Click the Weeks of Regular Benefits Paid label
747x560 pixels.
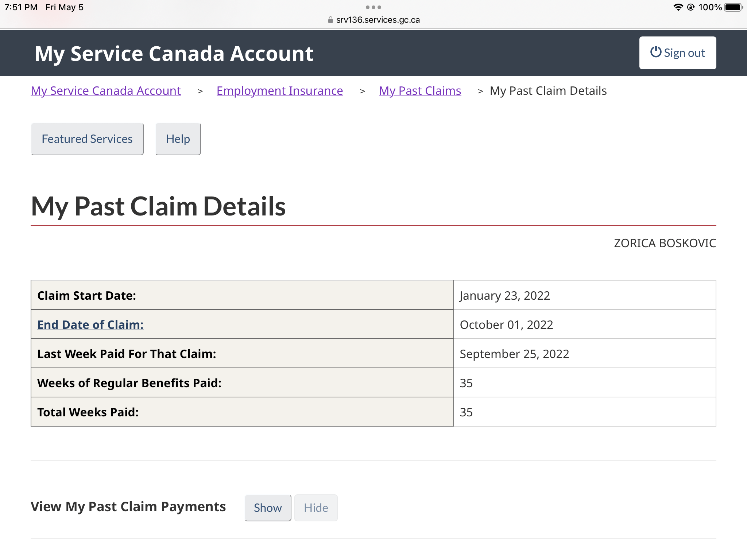[x=129, y=383]
